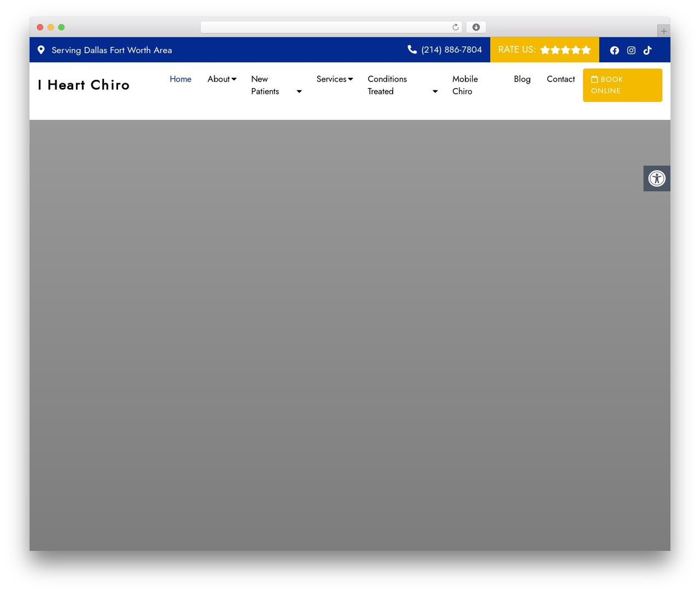Click the Conditions Treated menu label

(x=387, y=85)
